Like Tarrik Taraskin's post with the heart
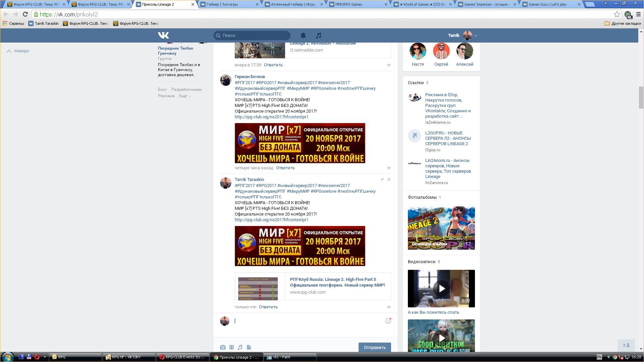The image size is (644, 362). 389,307
